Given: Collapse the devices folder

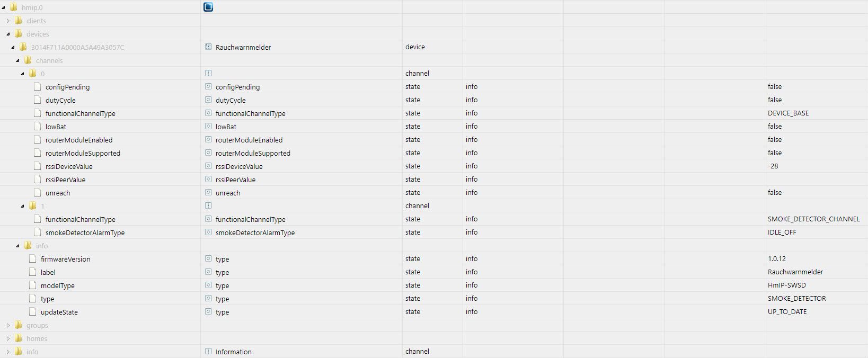Looking at the screenshot, I should coord(8,34).
